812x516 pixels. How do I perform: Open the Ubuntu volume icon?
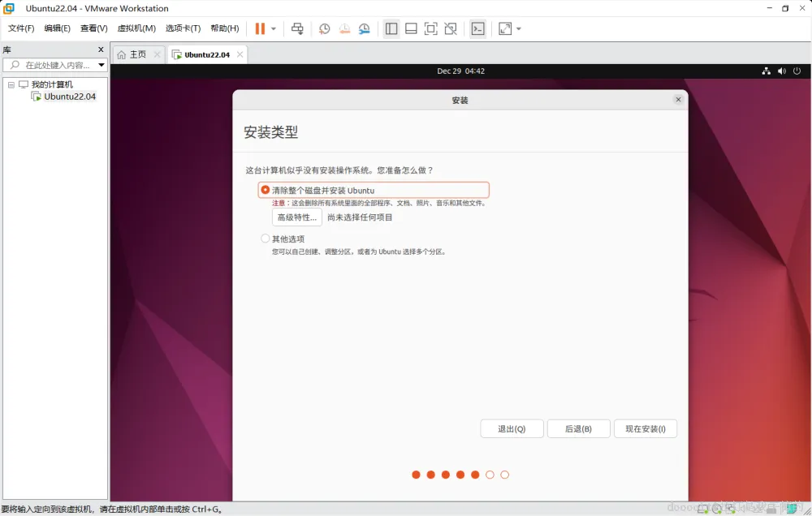(x=781, y=71)
